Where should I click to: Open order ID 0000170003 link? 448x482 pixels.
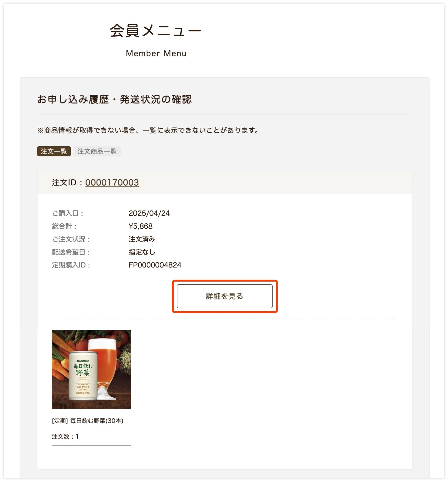pyautogui.click(x=112, y=182)
